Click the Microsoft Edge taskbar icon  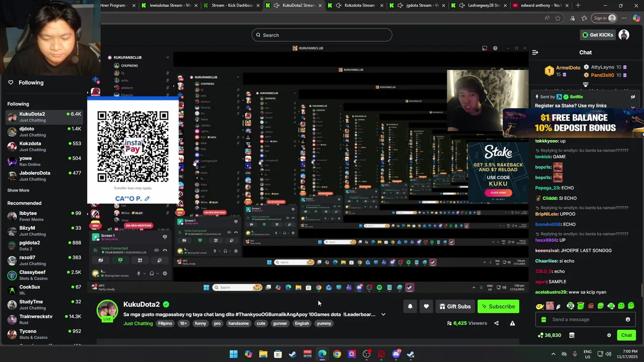point(322,354)
